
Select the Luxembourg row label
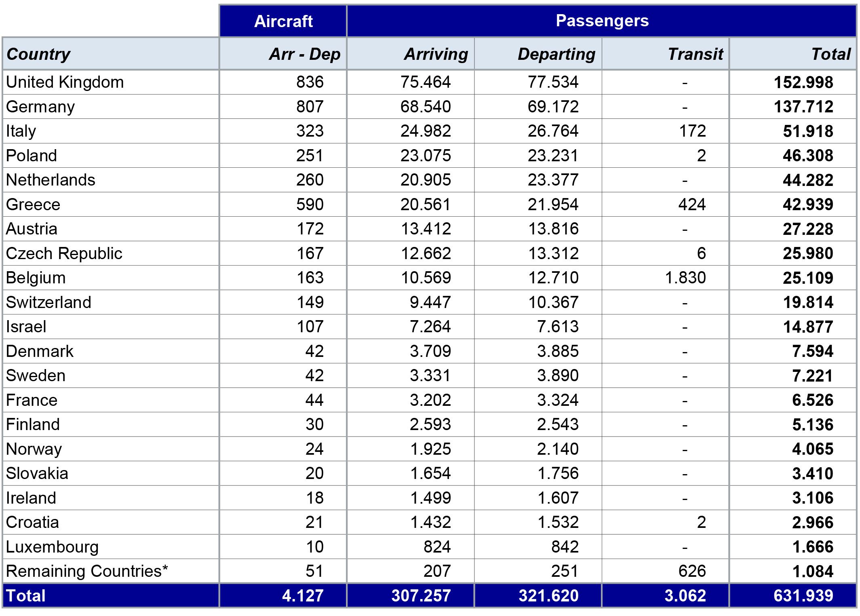(x=53, y=547)
